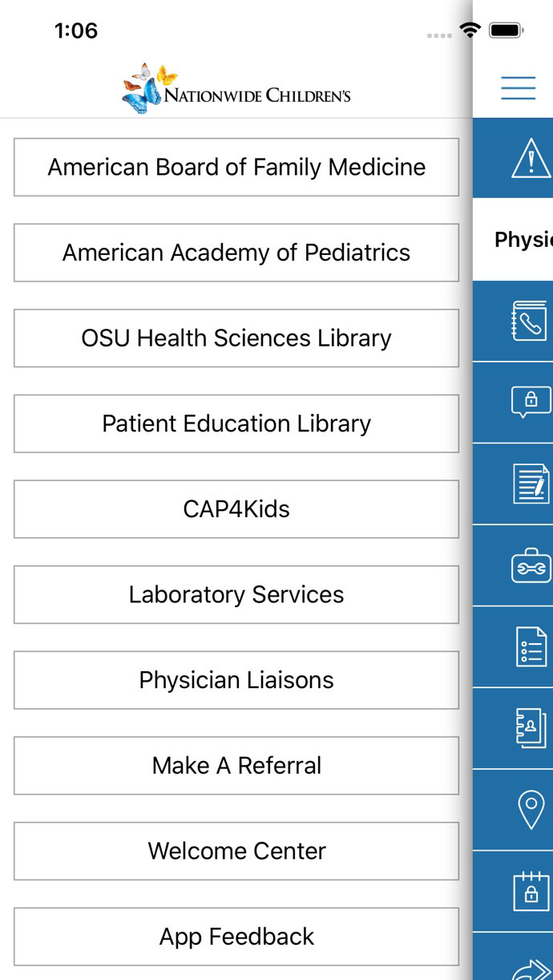Screen dimensions: 553x980
Task: Open American Academy of Pediatrics link
Action: click(x=236, y=253)
